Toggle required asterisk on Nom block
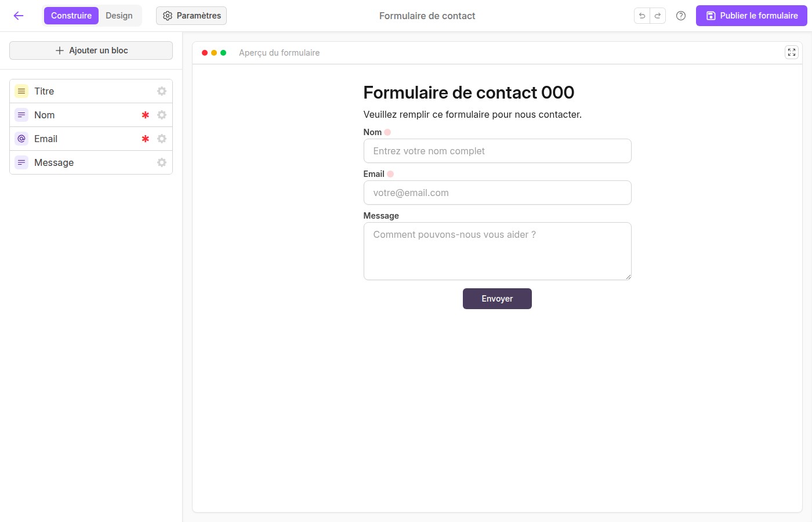Viewport: 812px width, 522px height. (x=146, y=115)
